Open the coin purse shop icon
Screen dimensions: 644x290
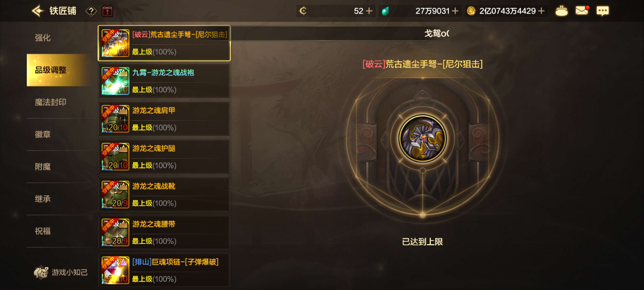pyautogui.click(x=561, y=11)
